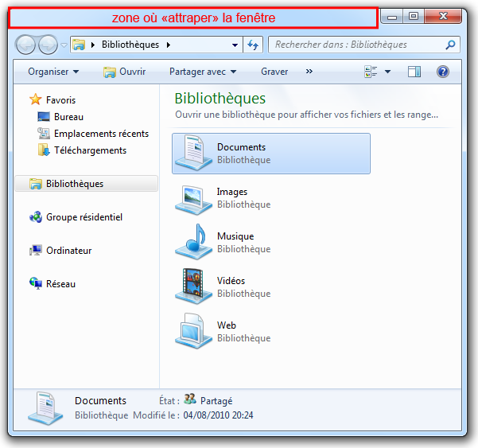Show more toolbar commands chevron
Image resolution: width=478 pixels, height=448 pixels.
click(309, 72)
